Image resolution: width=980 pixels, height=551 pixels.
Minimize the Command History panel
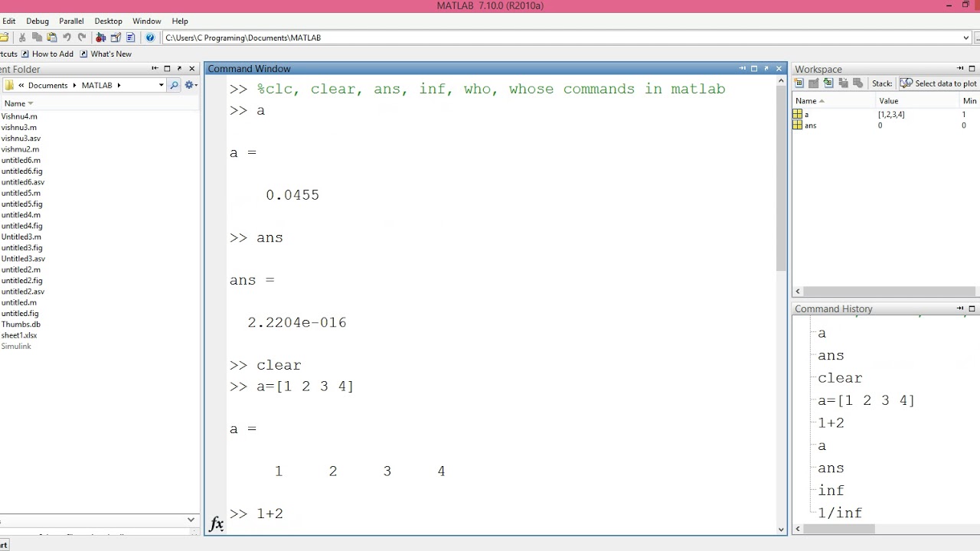(960, 308)
